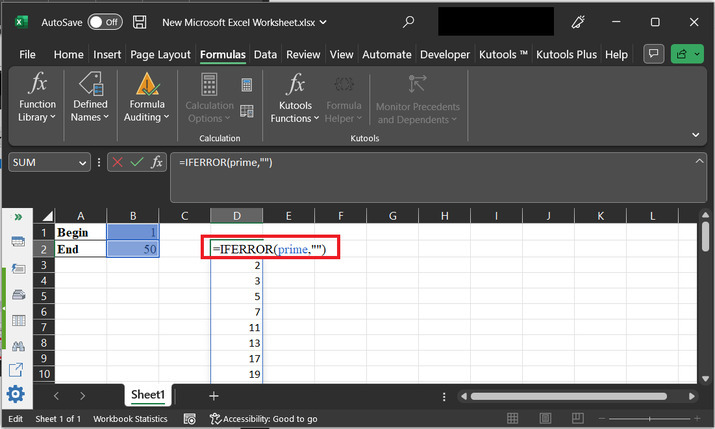Viewport: 715px width, 429px height.
Task: Click cell A1 containing Begin
Action: point(81,233)
